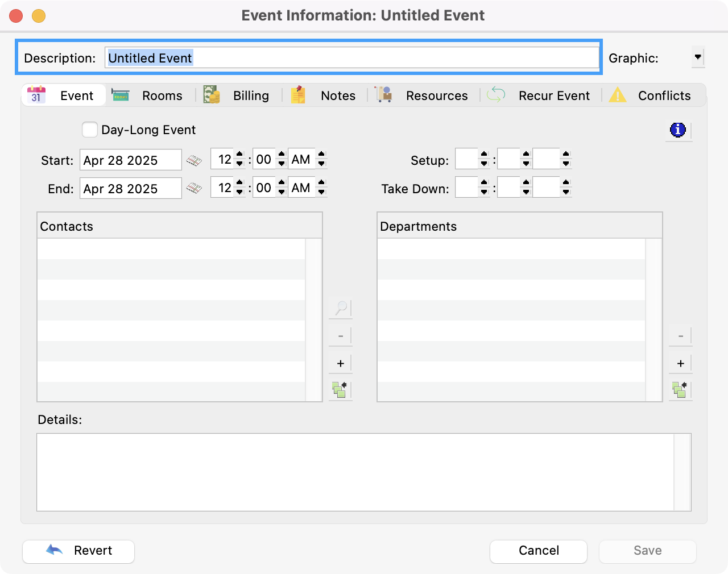The width and height of the screenshot is (728, 574).
Task: Adjust the Setup hours stepper
Action: 484,160
